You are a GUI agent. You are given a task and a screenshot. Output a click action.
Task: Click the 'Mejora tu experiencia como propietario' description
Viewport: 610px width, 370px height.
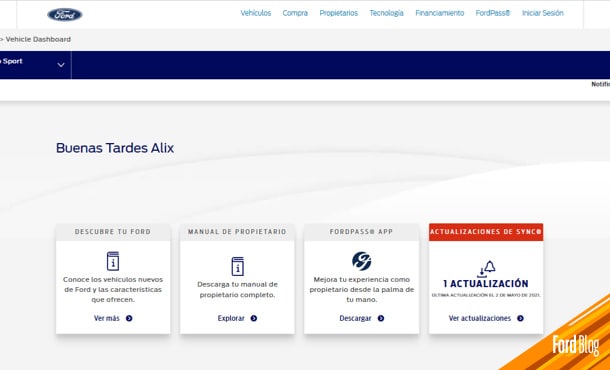tap(361, 289)
